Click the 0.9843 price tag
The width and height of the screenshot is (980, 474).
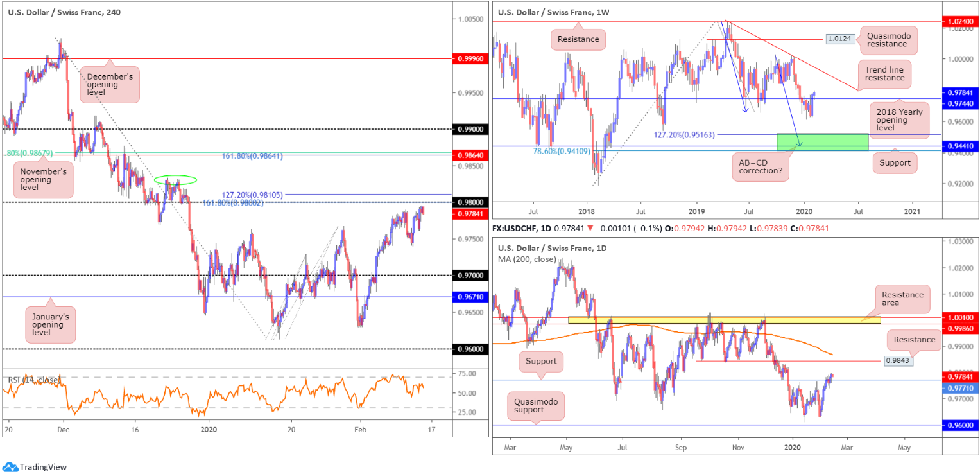[898, 361]
